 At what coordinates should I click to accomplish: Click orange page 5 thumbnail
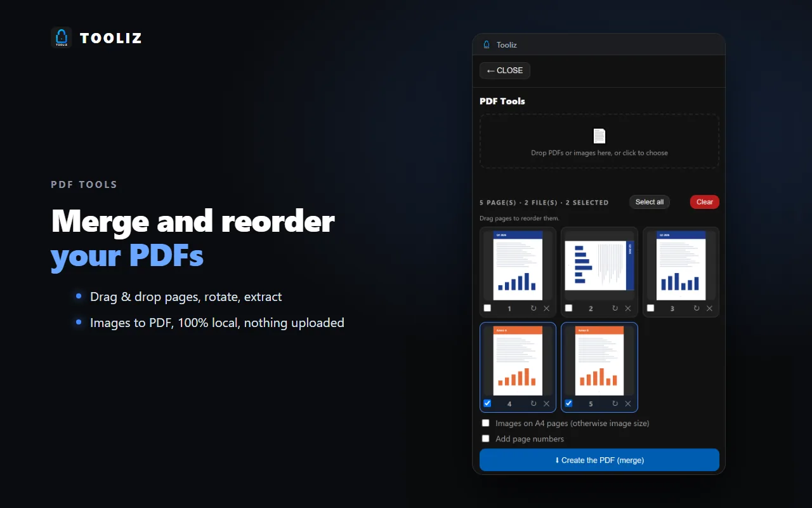[x=599, y=361]
